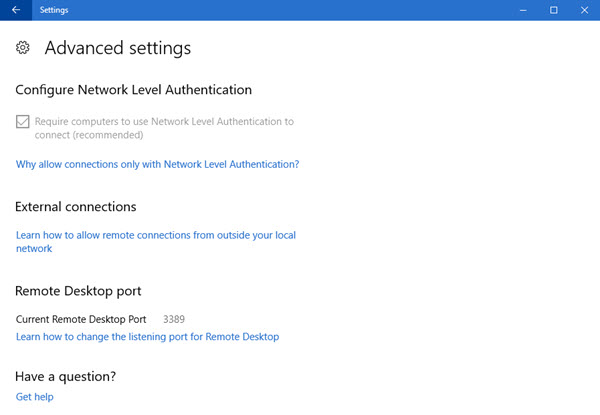Close the Settings window

tap(583, 10)
